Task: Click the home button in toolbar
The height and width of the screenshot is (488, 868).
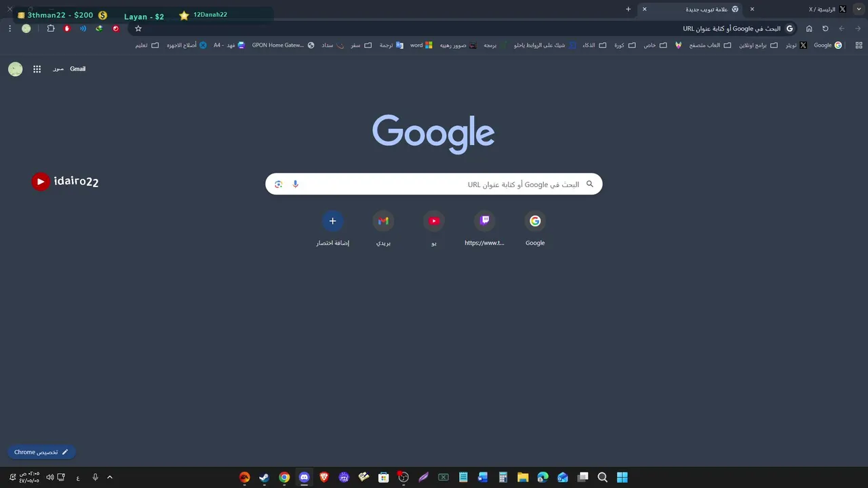Action: coord(809,28)
